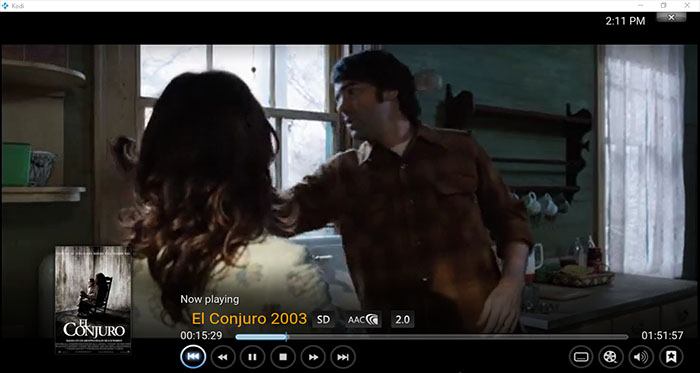This screenshot has height=373, width=700.
Task: Skip to next chapter button
Action: pos(343,357)
